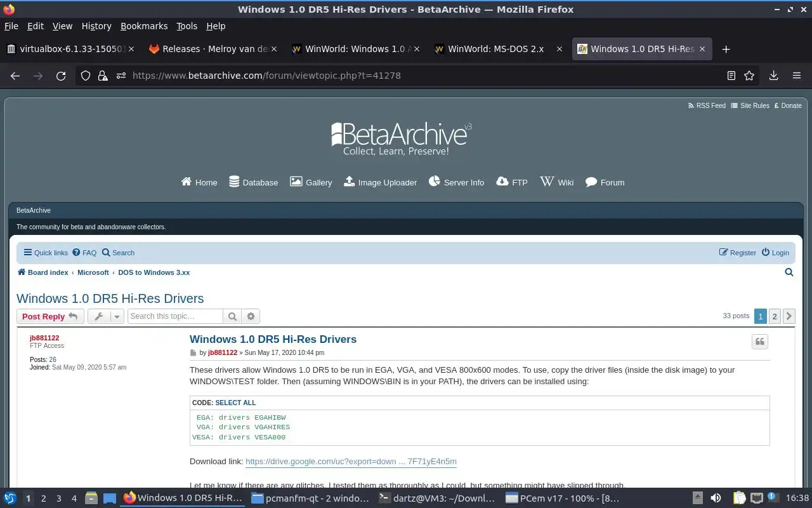Open the Wiki navigation item
Viewport: 812px width, 508px height.
[x=556, y=182]
